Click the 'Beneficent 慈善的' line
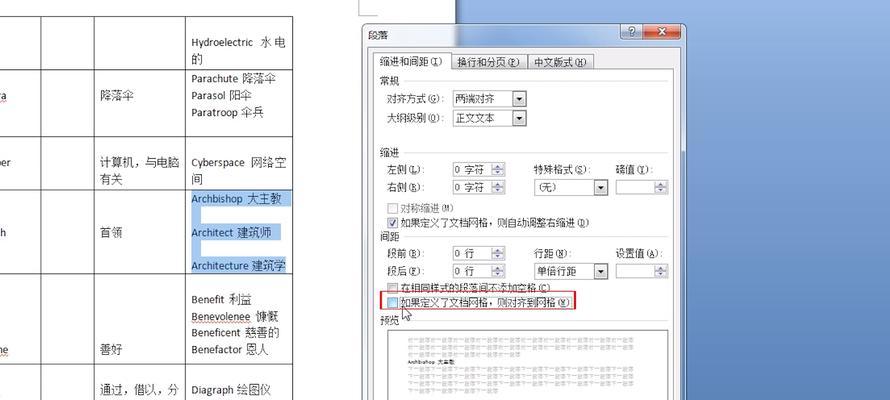The width and height of the screenshot is (890, 400). tap(235, 332)
